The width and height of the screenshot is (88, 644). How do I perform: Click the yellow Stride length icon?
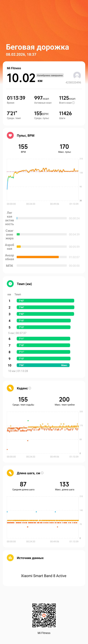10,473
